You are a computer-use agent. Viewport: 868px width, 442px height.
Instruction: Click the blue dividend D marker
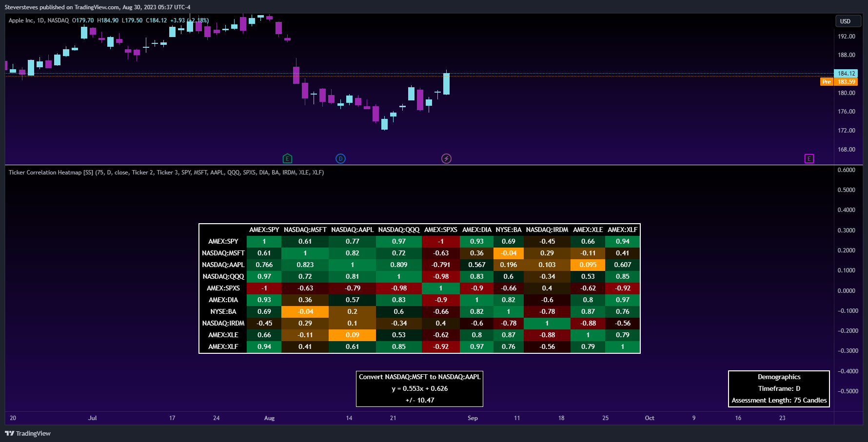[340, 158]
